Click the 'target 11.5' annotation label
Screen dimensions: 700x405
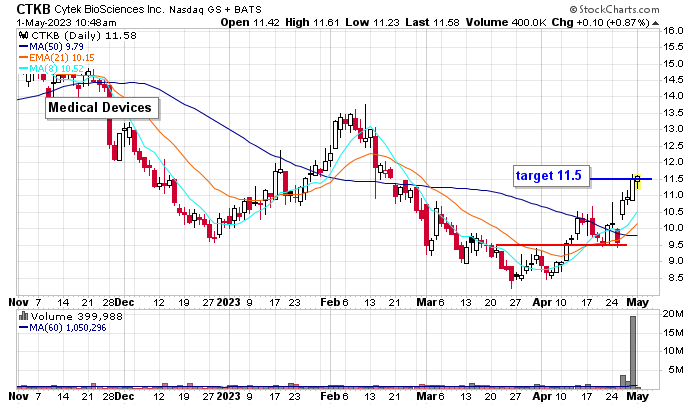(x=551, y=175)
